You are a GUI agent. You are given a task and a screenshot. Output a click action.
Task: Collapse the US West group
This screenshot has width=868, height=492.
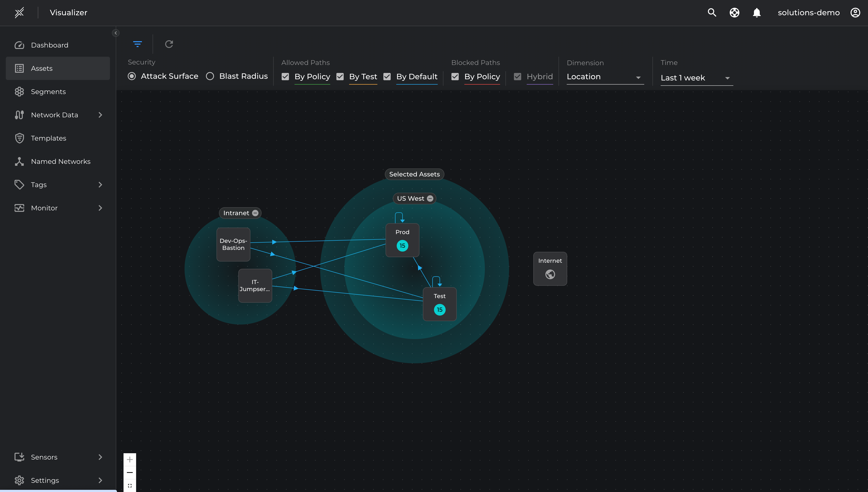click(x=430, y=198)
